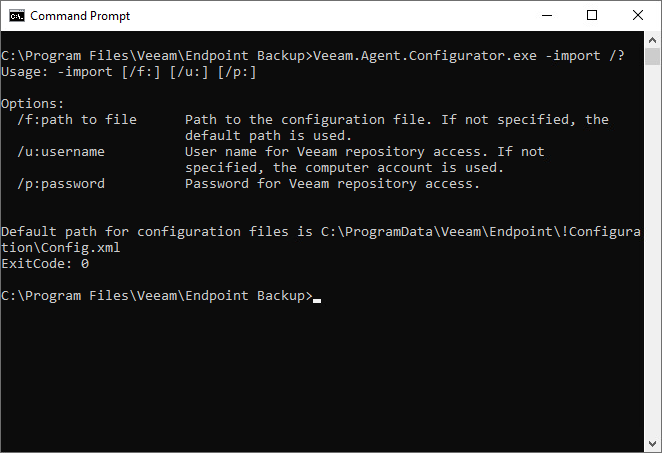Click the scrollbar up arrow
662x453 pixels.
(x=652, y=40)
